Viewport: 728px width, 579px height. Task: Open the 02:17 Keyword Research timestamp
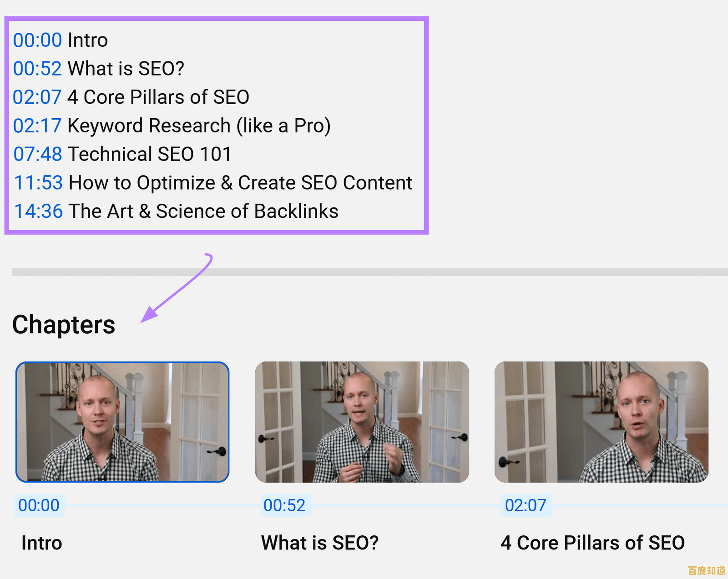click(38, 126)
